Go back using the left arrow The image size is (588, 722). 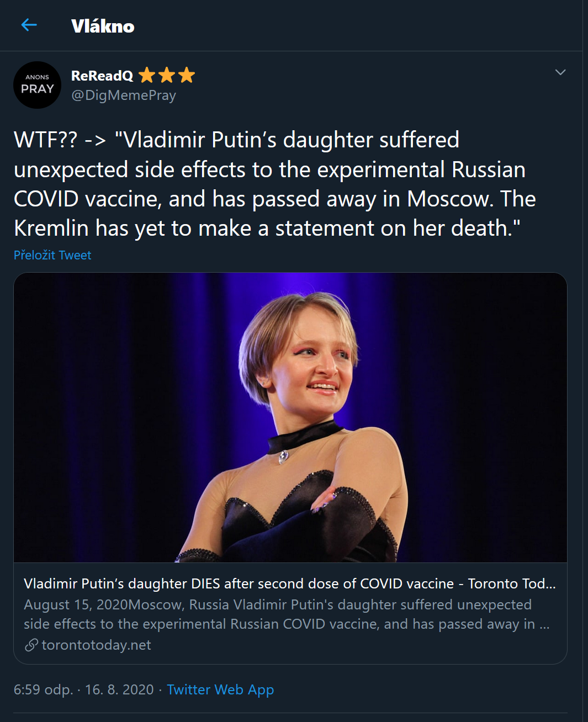click(x=29, y=25)
